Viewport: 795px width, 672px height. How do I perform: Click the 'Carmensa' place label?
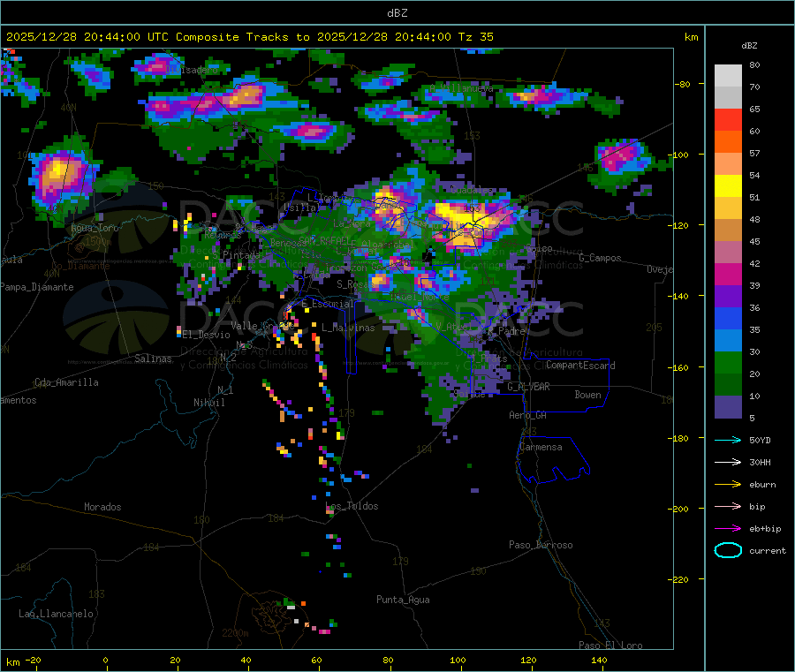(541, 447)
